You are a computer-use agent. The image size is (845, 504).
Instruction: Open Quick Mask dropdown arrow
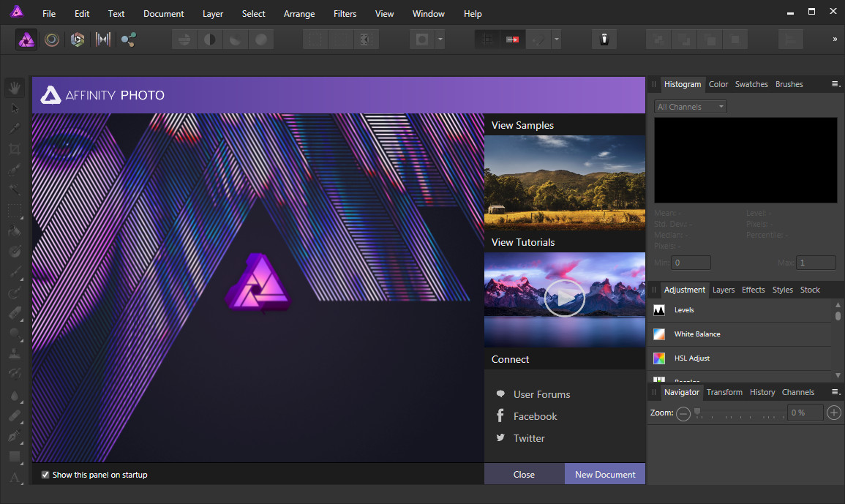point(440,40)
